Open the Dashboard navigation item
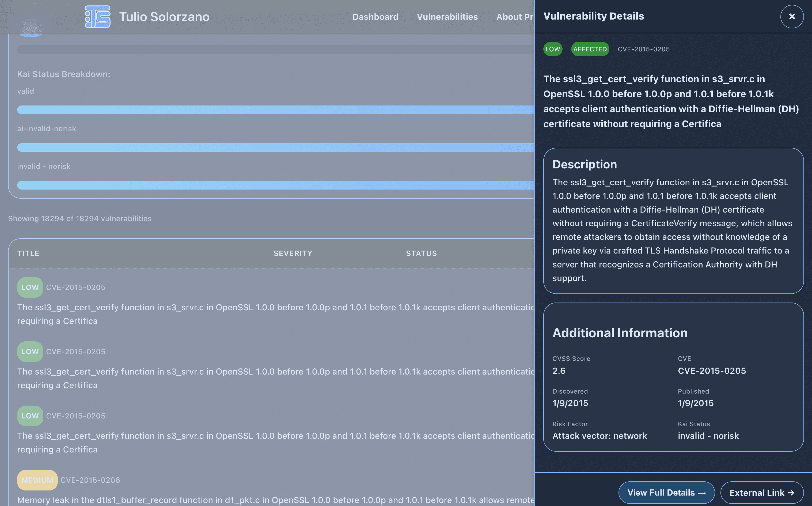The image size is (812, 506). click(x=375, y=17)
